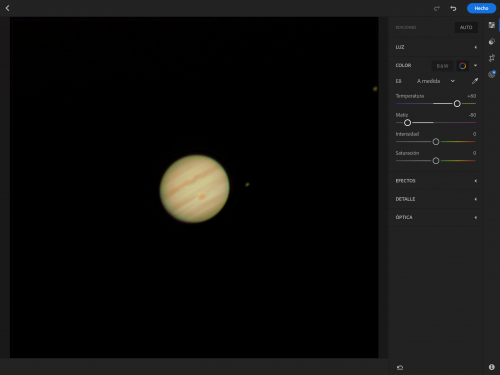Image resolution: width=500 pixels, height=375 pixels.
Task: Click the Temperatura slider handle
Action: click(x=457, y=104)
